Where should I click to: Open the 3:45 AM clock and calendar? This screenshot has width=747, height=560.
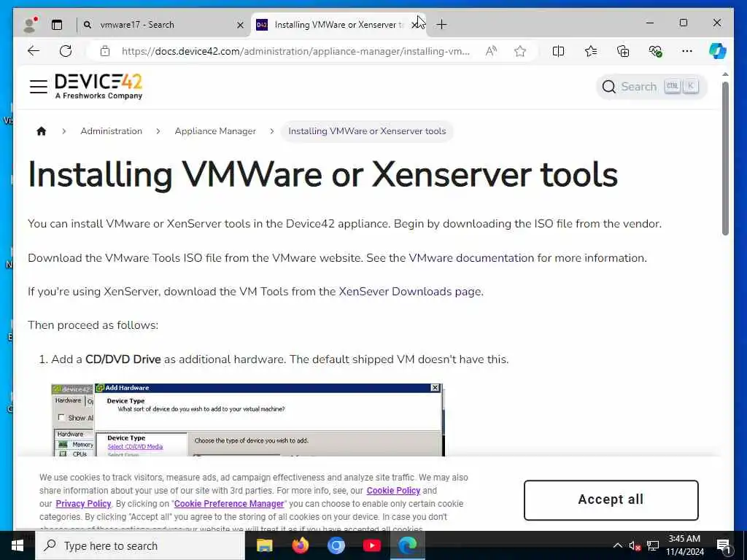pos(684,545)
